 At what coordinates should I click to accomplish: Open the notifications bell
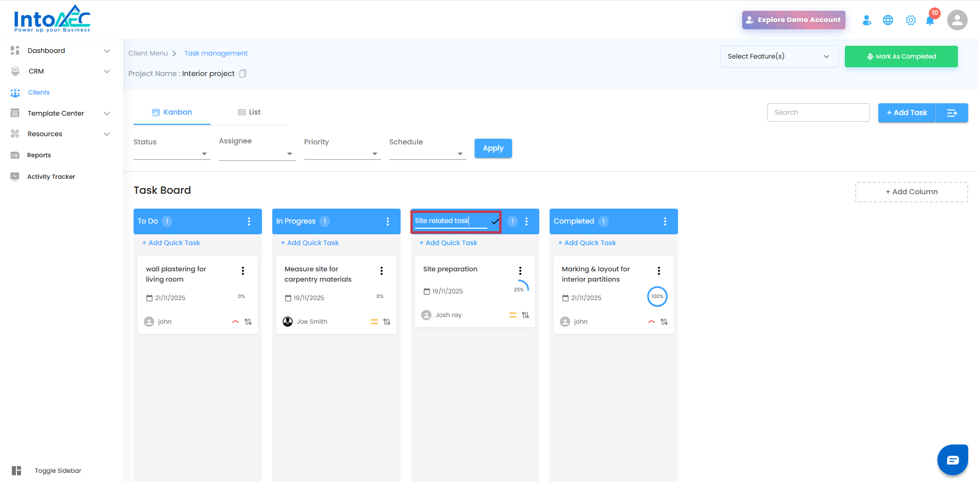pyautogui.click(x=930, y=21)
